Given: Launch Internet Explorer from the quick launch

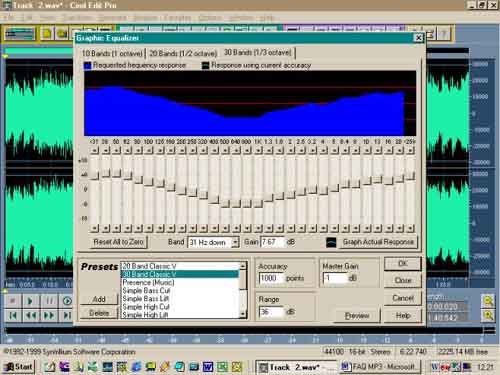Looking at the screenshot, I should [x=136, y=367].
